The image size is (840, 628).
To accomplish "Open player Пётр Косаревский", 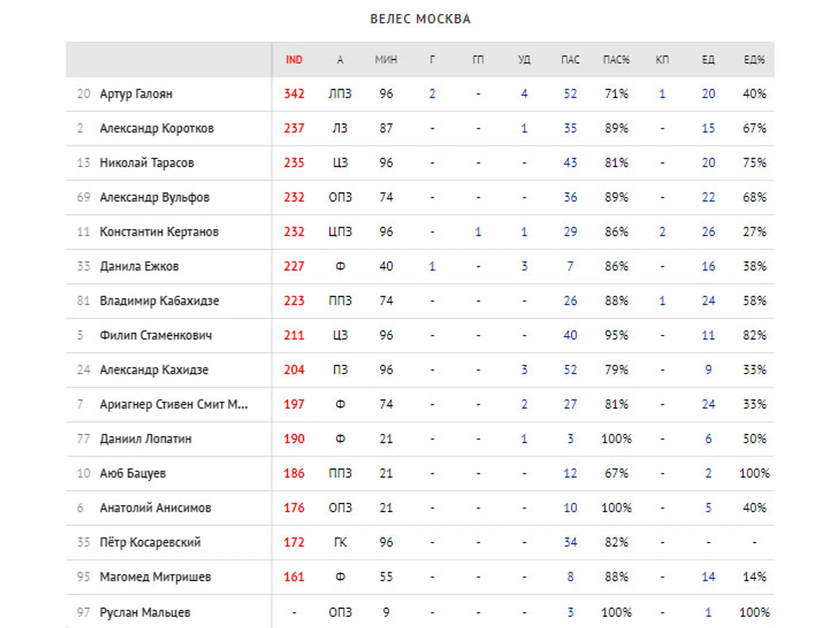I will (x=150, y=542).
